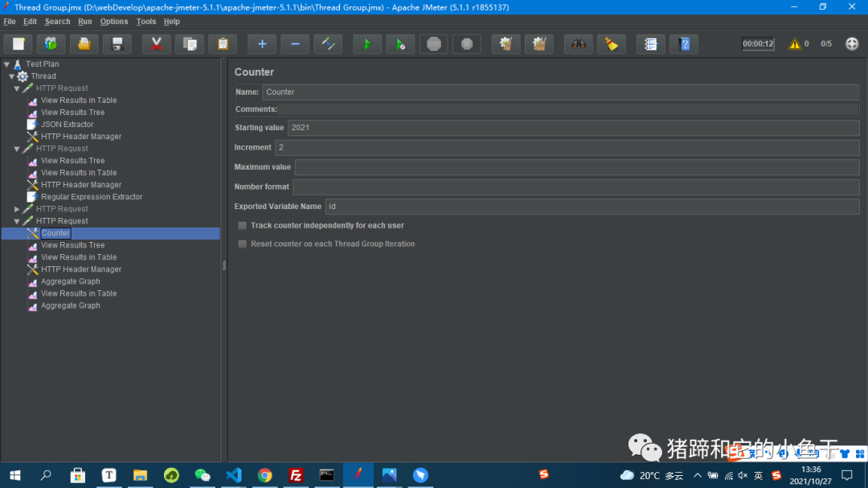Image resolution: width=868 pixels, height=488 pixels.
Task: Click the yellow warning log icon
Action: tap(795, 43)
